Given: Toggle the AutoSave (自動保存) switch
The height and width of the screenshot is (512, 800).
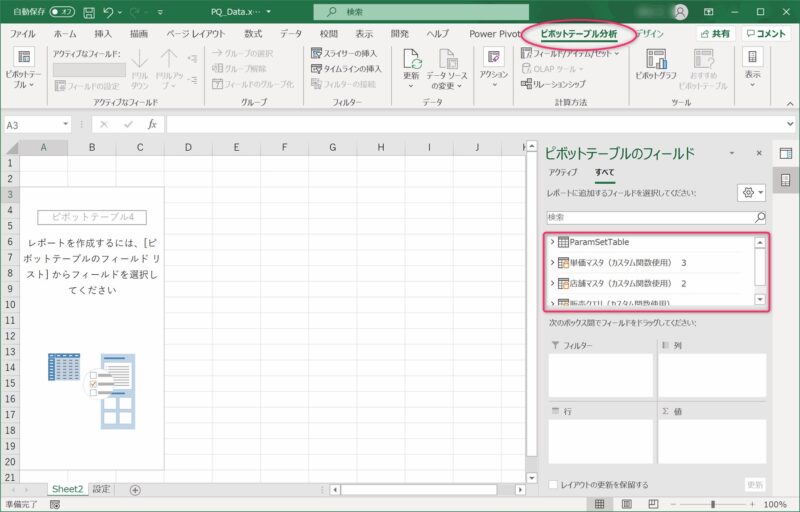Looking at the screenshot, I should (61, 12).
